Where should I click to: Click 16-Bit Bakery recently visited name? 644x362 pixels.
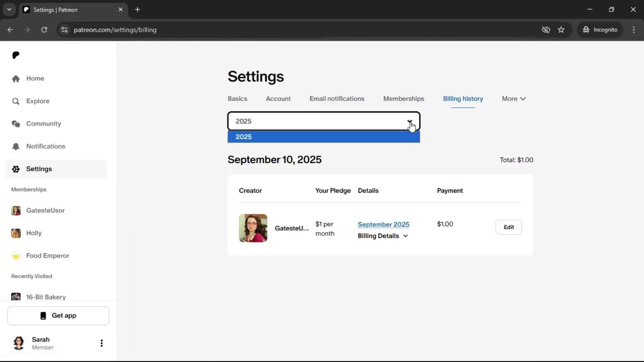click(46, 297)
